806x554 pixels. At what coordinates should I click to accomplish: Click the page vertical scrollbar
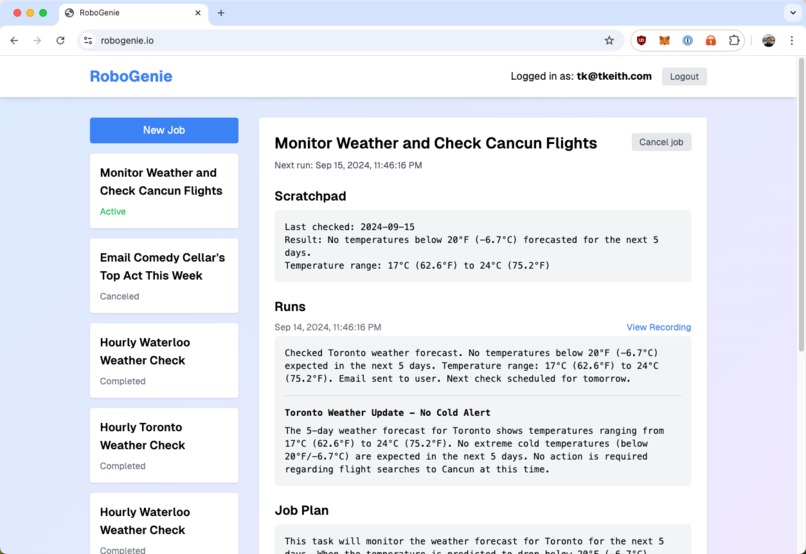coord(801,206)
